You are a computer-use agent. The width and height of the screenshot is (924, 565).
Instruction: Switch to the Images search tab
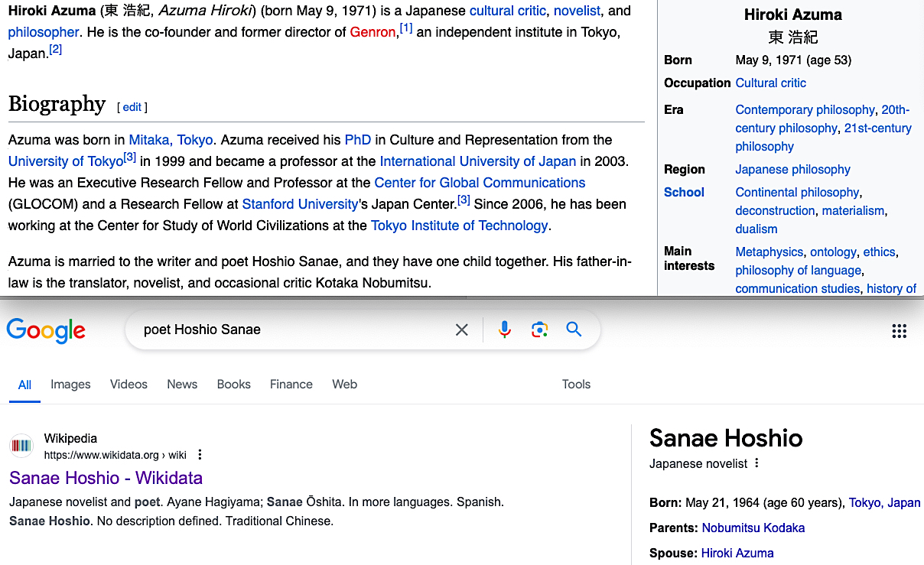click(x=70, y=385)
